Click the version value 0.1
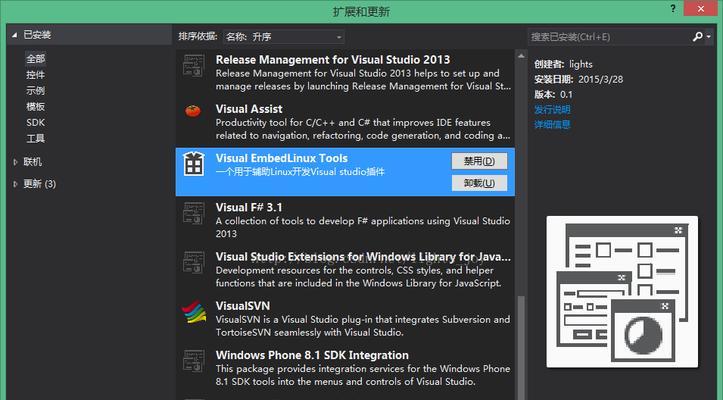Screen dimensions: 723x400 [566, 95]
